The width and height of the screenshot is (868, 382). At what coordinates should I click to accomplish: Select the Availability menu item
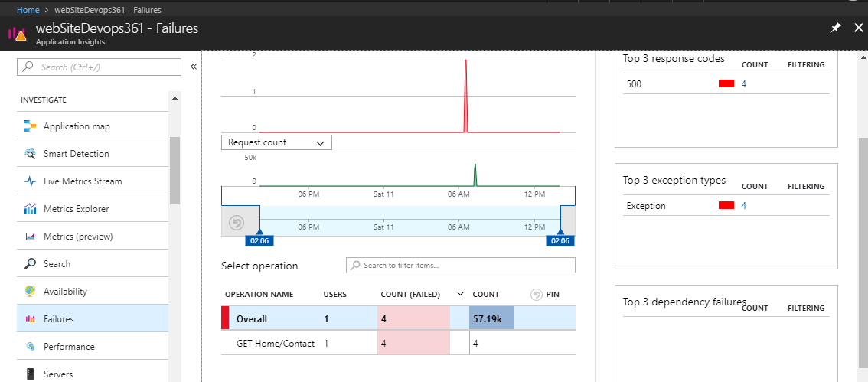point(93,291)
